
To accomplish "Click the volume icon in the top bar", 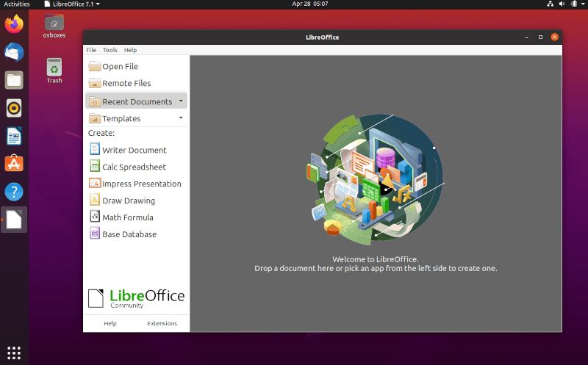I will [562, 4].
